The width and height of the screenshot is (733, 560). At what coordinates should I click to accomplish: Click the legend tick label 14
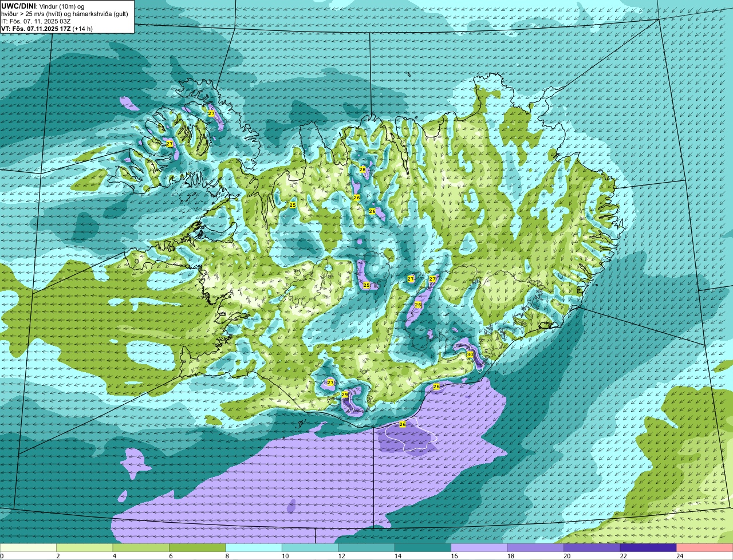pyautogui.click(x=397, y=556)
